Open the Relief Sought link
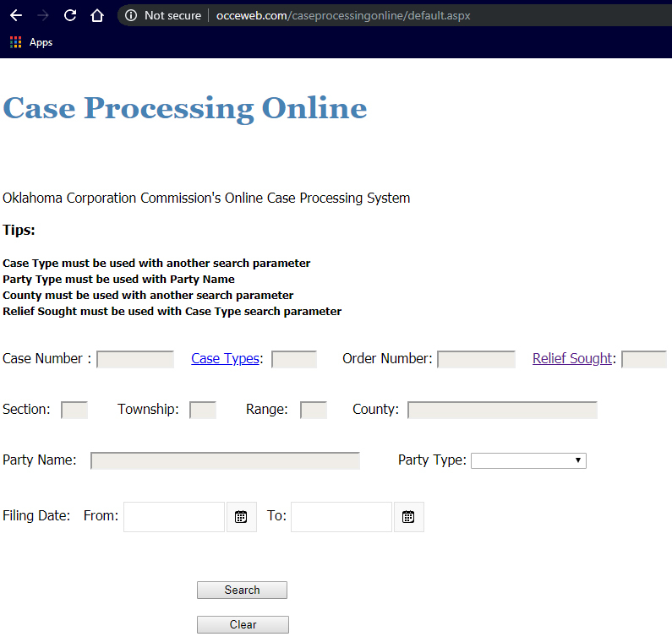 tap(571, 358)
